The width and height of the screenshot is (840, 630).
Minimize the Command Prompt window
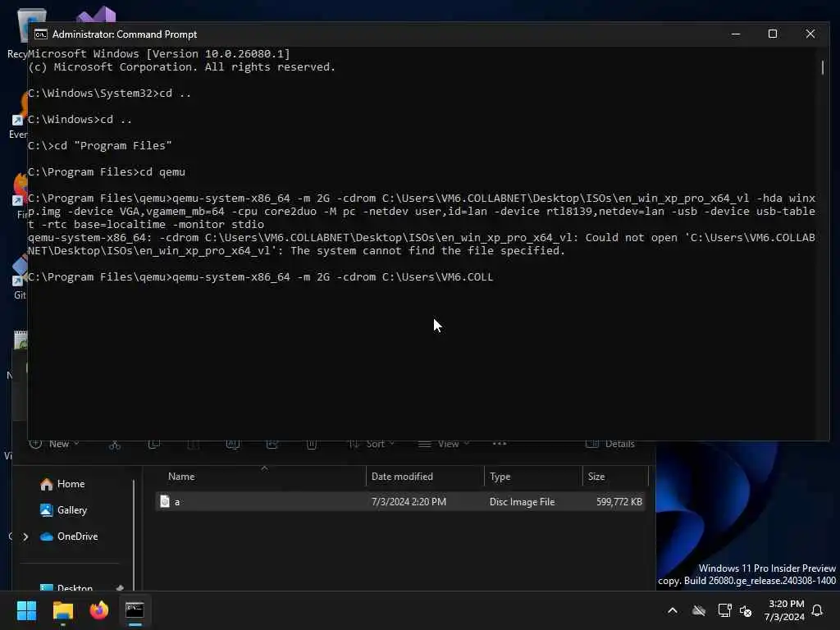pyautogui.click(x=736, y=34)
